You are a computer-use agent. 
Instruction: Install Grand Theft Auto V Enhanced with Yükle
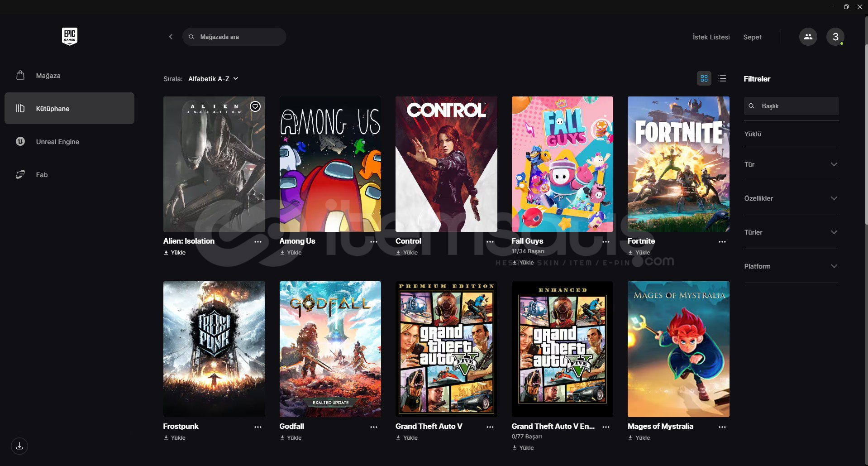coord(523,448)
